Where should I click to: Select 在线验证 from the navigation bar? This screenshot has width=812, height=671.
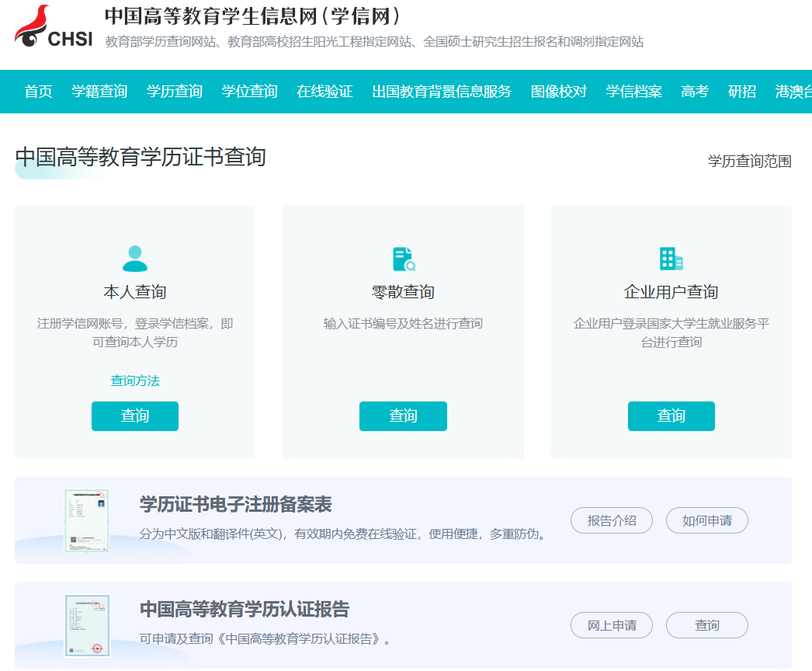324,91
